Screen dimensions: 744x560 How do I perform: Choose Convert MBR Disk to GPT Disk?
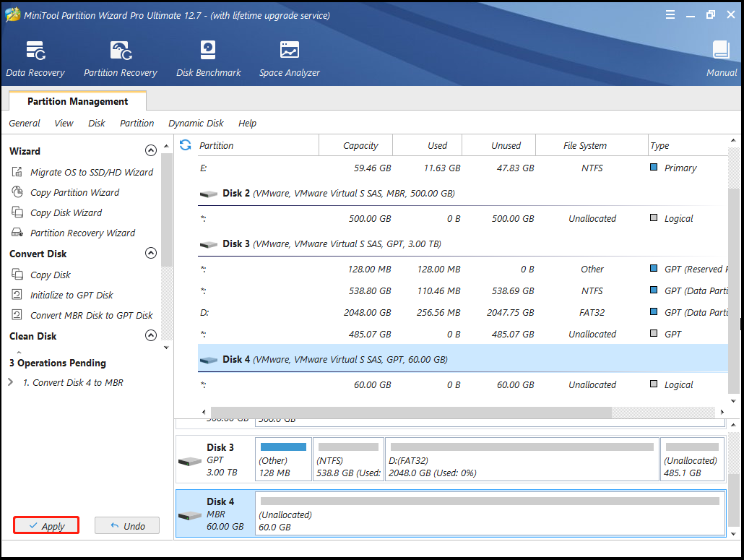pos(92,315)
